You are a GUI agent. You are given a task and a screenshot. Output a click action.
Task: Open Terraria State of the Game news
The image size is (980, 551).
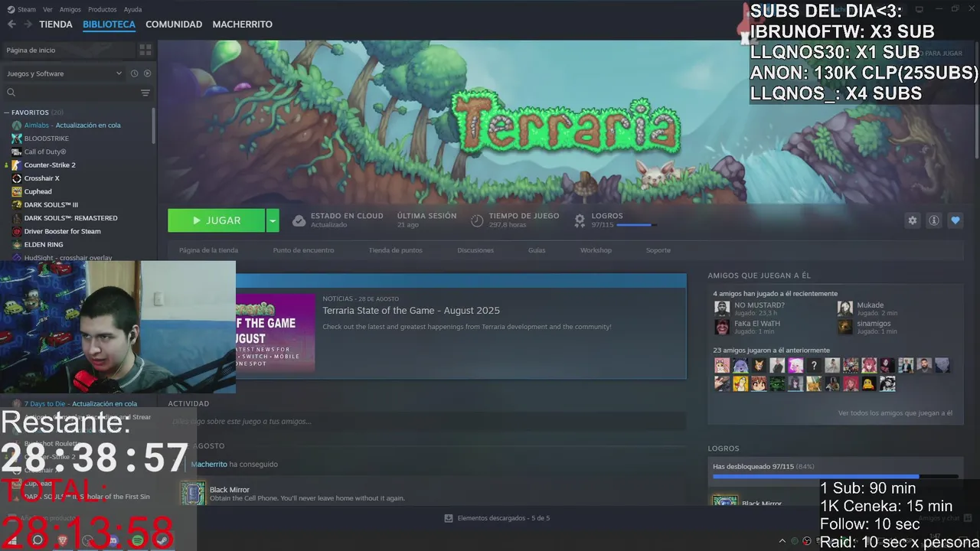point(411,311)
